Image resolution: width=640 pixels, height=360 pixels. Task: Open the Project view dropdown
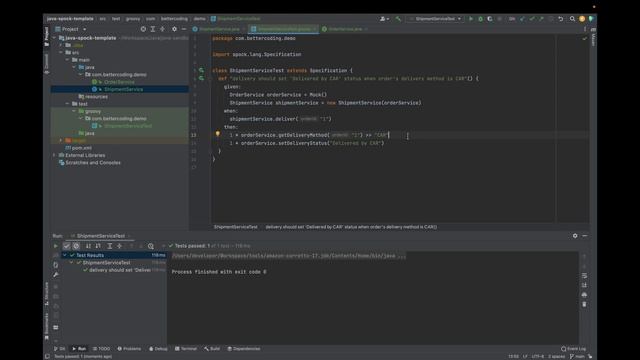point(71,29)
